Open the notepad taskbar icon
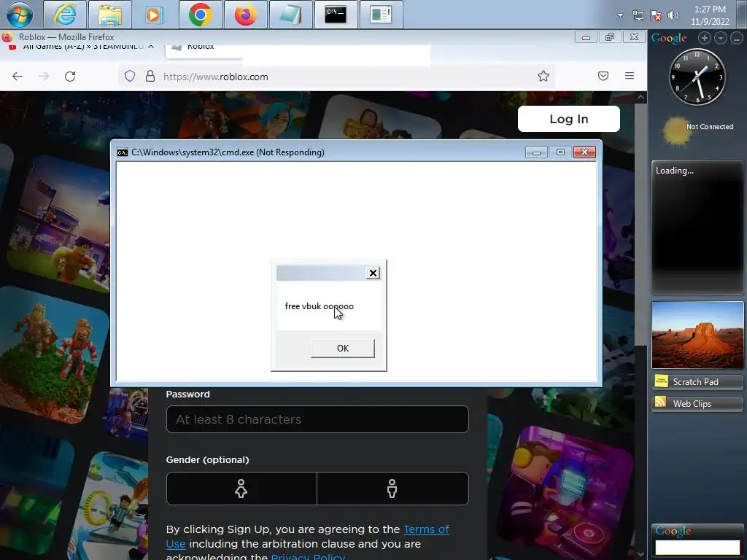The width and height of the screenshot is (747, 560). [x=290, y=15]
